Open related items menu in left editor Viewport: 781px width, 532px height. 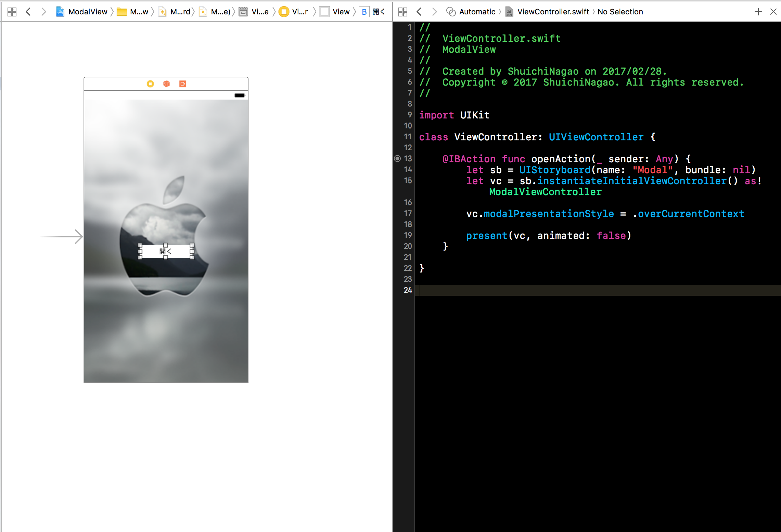tap(12, 12)
